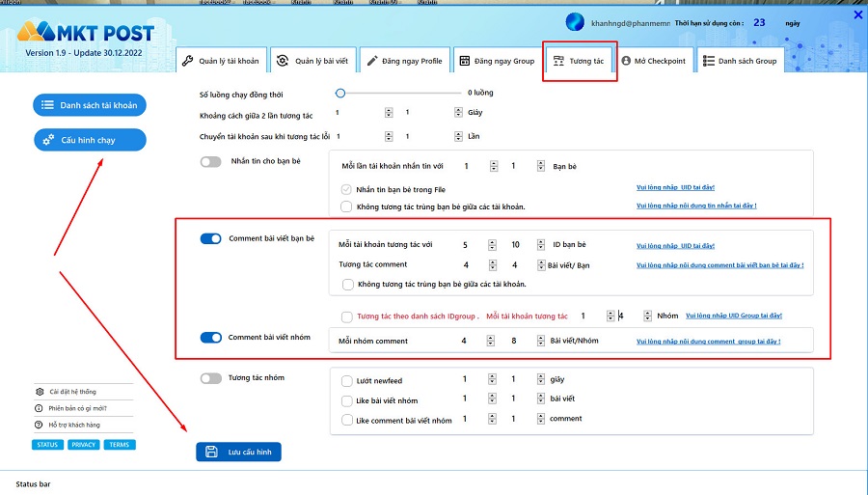Click stepper before Bài viết/ Bạn

click(541, 265)
